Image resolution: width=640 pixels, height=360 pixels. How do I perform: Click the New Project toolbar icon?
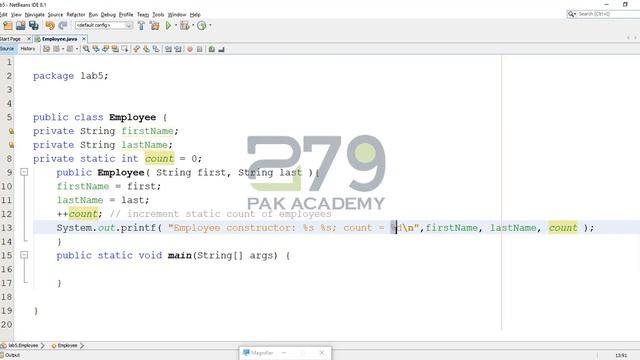[x=8, y=25]
